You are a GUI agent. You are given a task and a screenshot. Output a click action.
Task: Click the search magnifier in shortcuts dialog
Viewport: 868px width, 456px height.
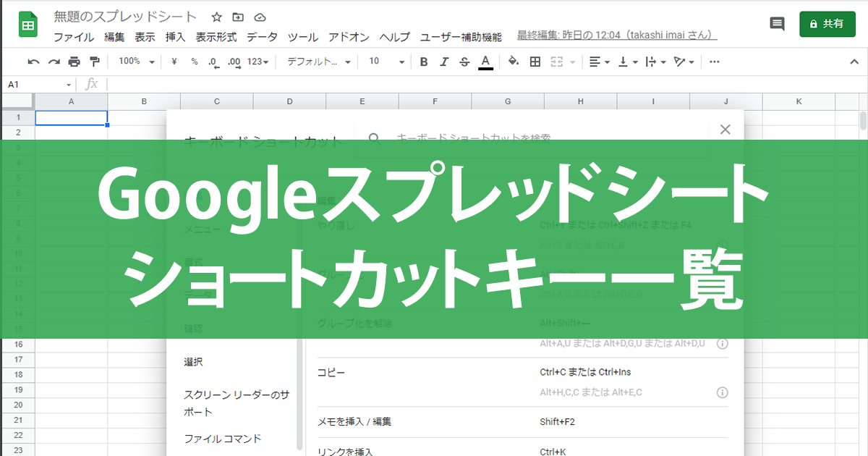click(x=375, y=138)
